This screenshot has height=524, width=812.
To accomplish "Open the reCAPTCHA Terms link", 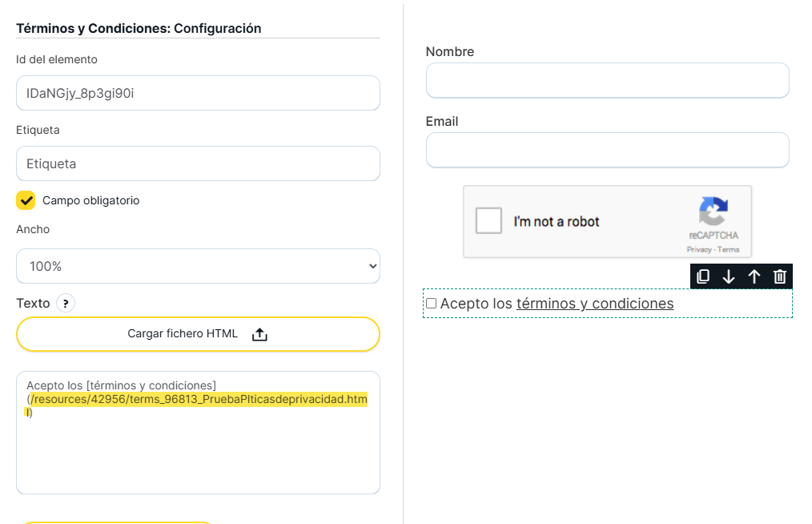I will (729, 250).
